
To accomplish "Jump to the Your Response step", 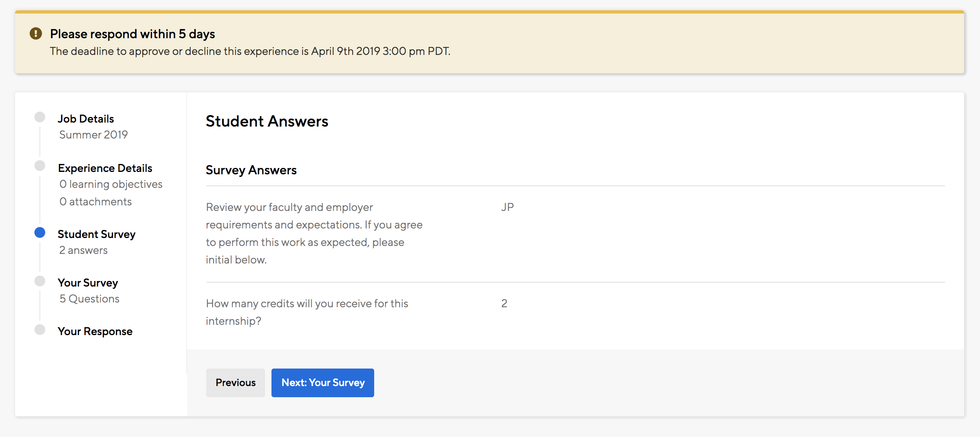I will [x=95, y=331].
